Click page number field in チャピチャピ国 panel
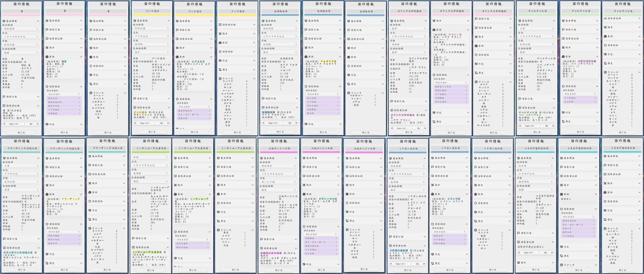Viewport: 644px width, 274px height. click(x=541, y=126)
